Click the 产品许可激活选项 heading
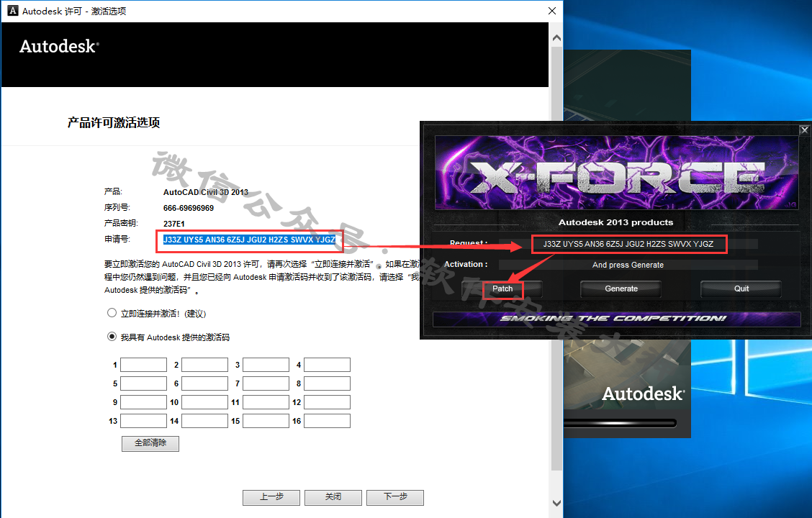 114,122
